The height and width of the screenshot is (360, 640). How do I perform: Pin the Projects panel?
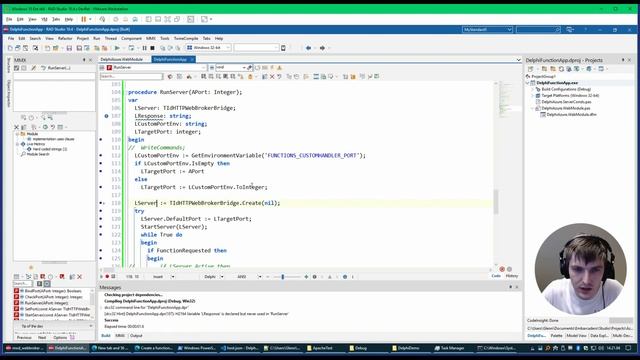tap(623, 60)
